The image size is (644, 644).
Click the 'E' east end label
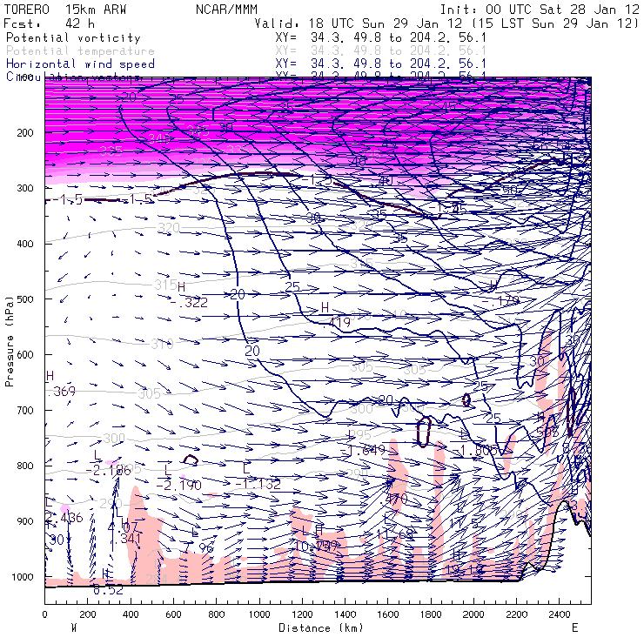coord(575,628)
